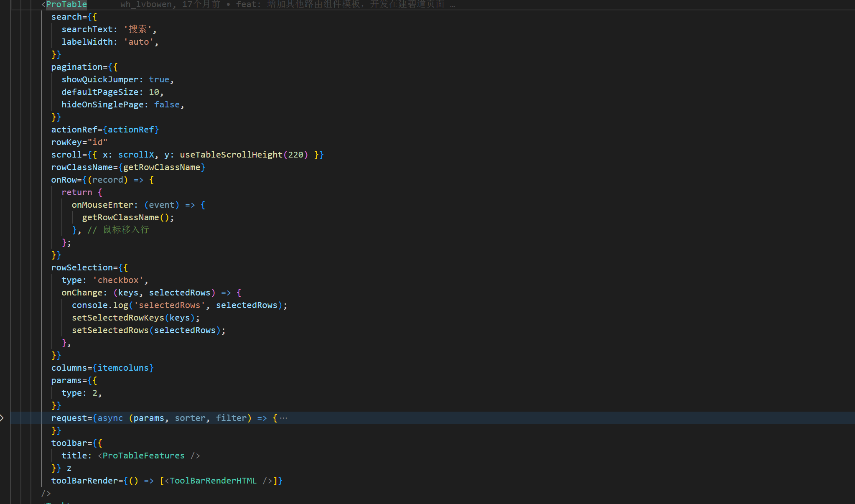Select the searchText property

88,29
